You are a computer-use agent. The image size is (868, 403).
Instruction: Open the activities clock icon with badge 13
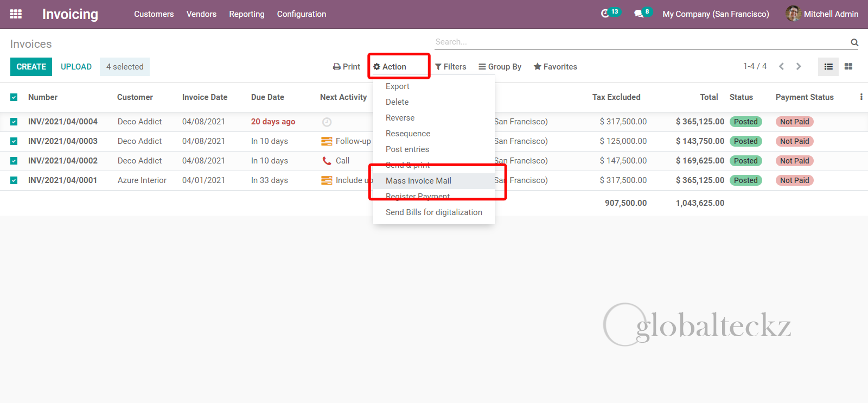pos(605,14)
